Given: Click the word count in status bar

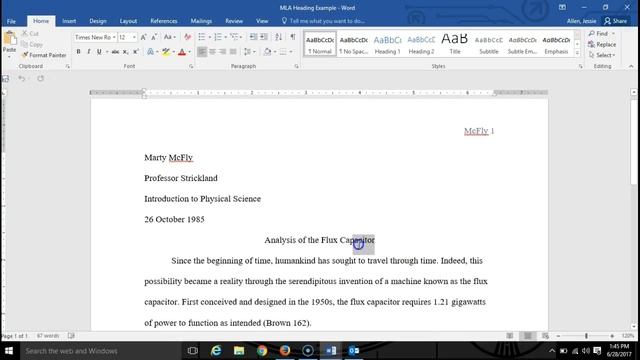Looking at the screenshot, I should (48, 336).
